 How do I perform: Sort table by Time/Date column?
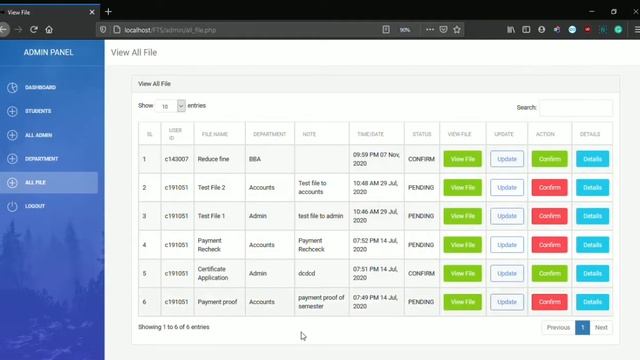(x=376, y=134)
